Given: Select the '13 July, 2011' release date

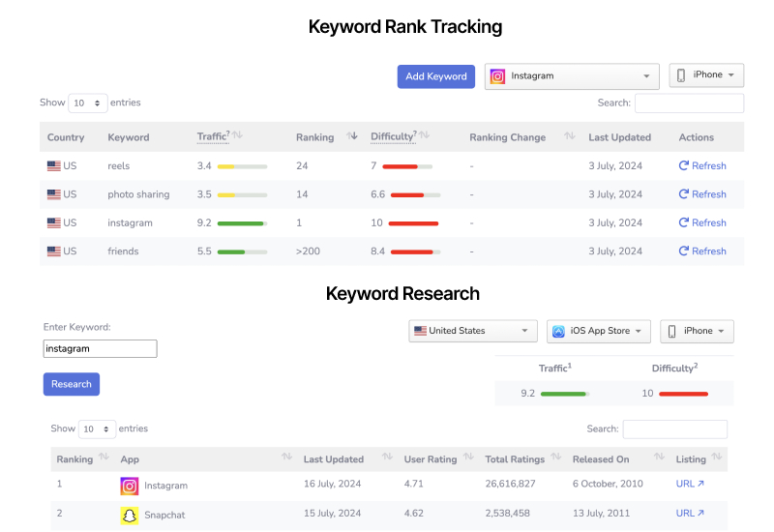Looking at the screenshot, I should [601, 514].
